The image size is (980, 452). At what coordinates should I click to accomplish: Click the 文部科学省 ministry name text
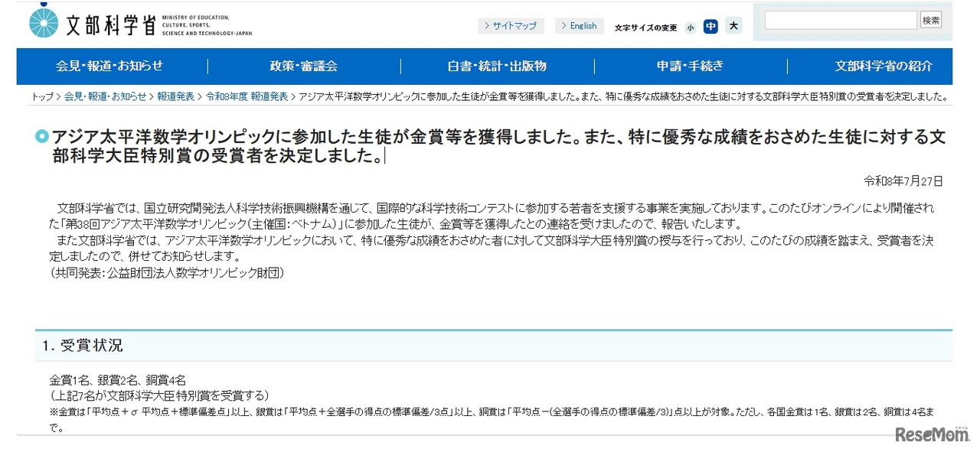111,25
